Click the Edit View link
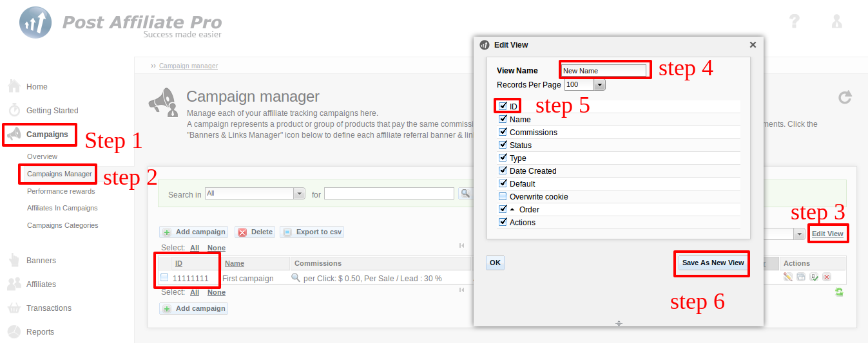The height and width of the screenshot is (343, 868). [827, 234]
